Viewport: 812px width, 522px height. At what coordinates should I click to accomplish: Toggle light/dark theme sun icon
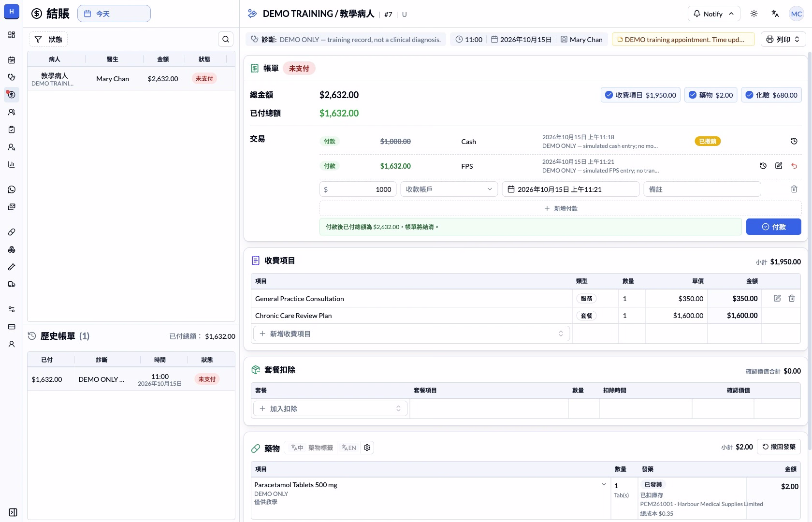tap(754, 14)
